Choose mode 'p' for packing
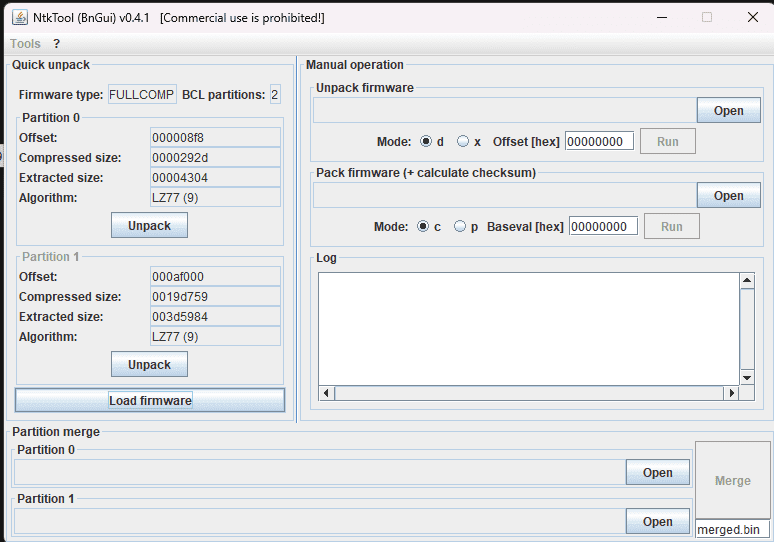 click(460, 227)
